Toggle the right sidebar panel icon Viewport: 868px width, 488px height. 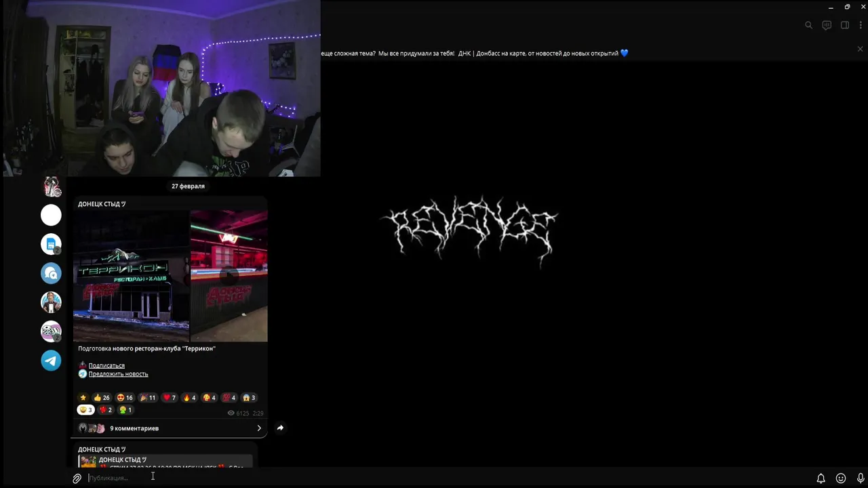(845, 25)
